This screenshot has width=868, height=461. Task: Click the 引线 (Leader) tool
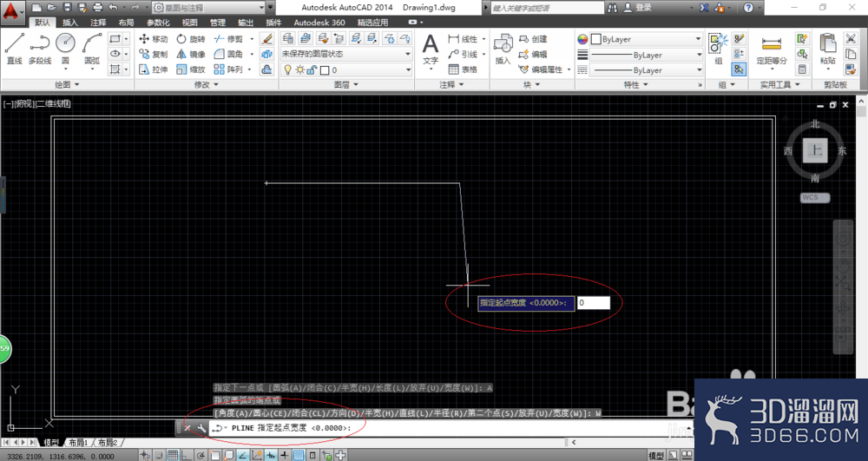[463, 54]
